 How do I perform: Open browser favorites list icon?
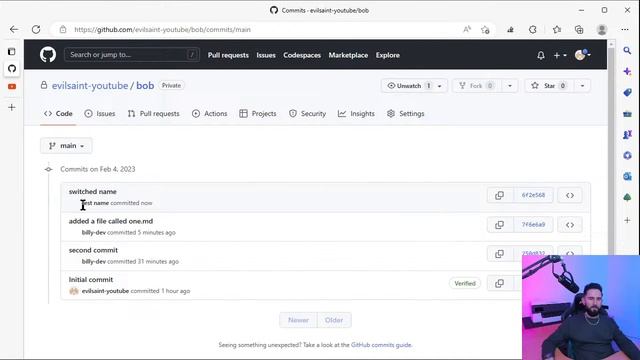click(557, 29)
